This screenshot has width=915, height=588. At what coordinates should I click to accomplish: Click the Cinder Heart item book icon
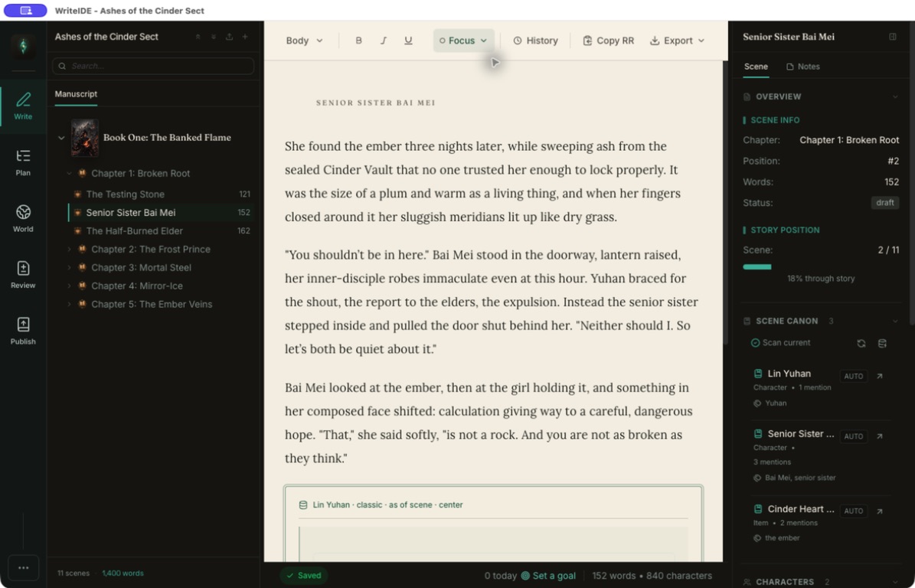click(758, 508)
